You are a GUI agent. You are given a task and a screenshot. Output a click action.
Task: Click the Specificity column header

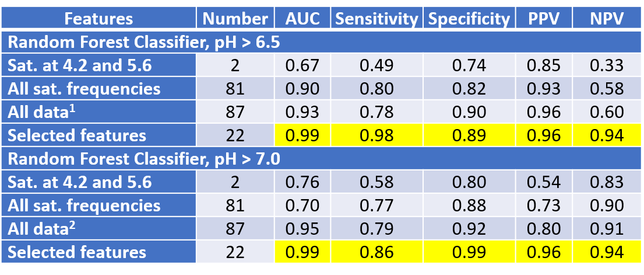[x=469, y=19]
